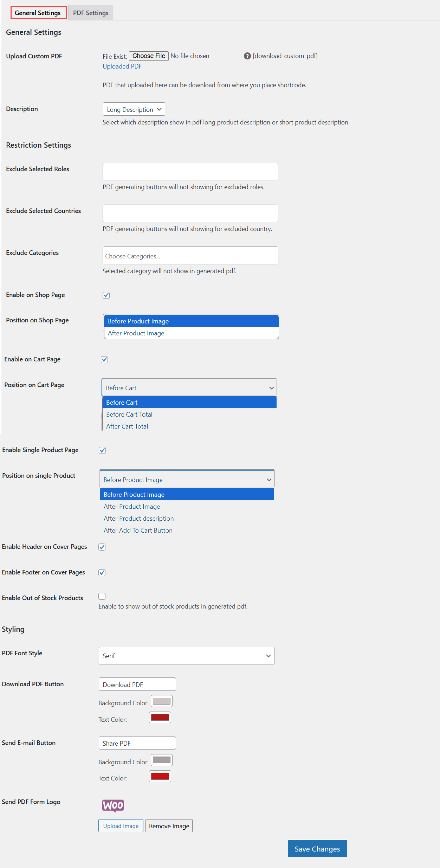Disable Enable on Shop Page

pos(106,295)
